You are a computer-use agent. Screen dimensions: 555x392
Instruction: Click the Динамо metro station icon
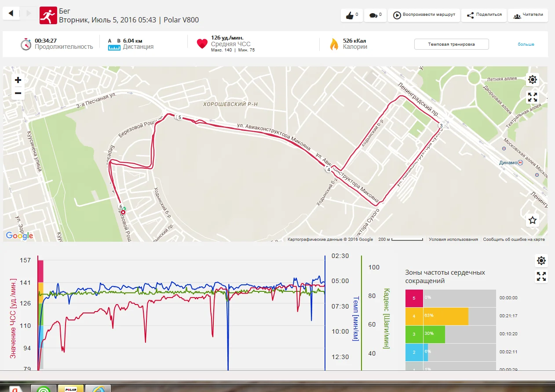[521, 162]
